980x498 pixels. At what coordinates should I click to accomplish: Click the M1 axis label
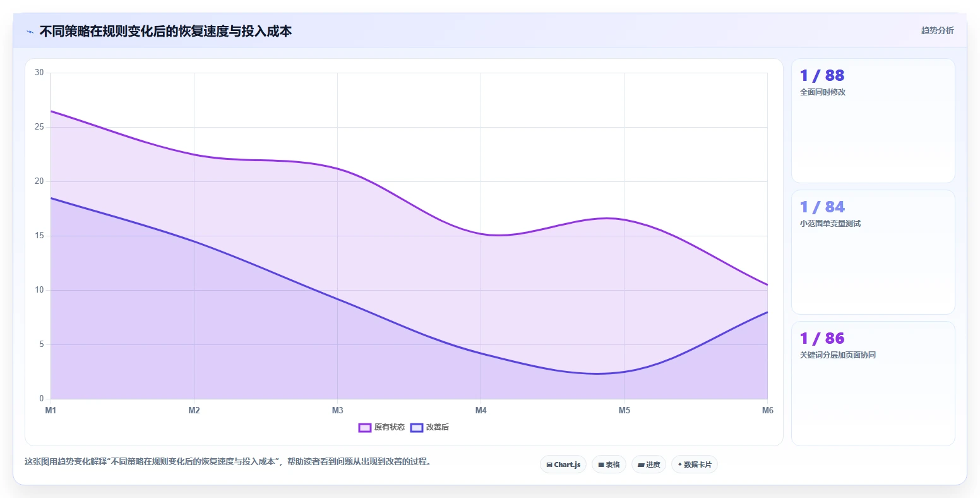(x=51, y=410)
